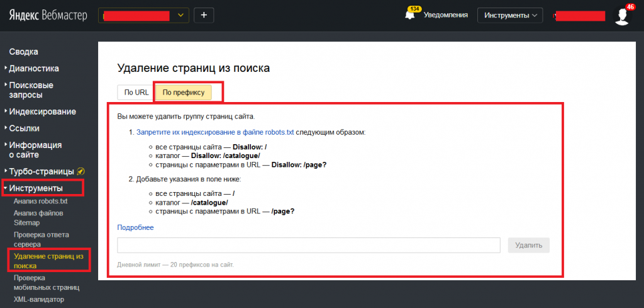Open the user profile avatar

(622, 16)
